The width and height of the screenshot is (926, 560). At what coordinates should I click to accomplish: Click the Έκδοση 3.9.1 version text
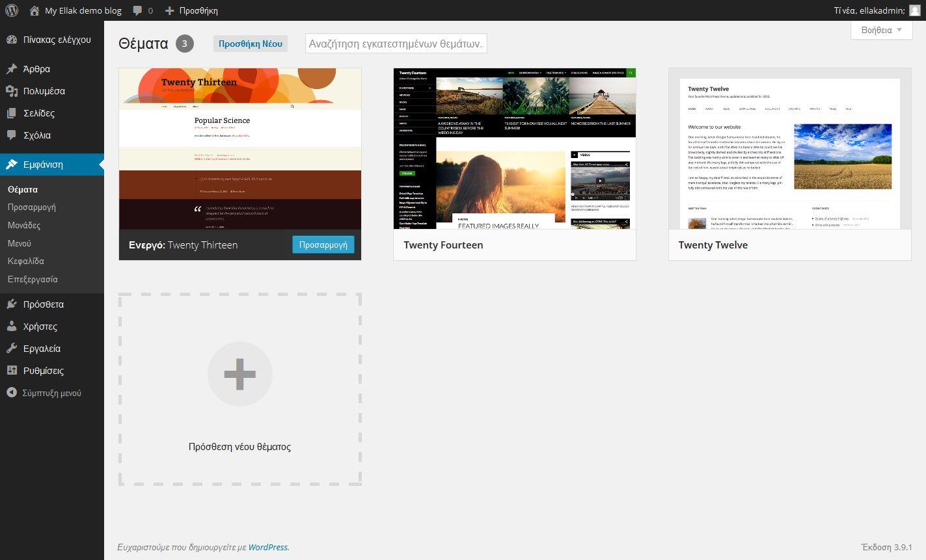pyautogui.click(x=886, y=548)
